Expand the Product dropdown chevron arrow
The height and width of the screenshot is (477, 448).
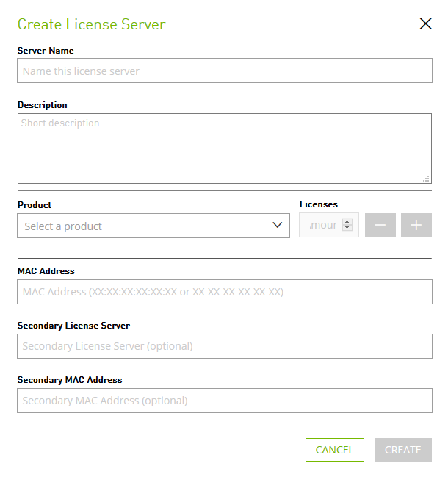pos(278,225)
